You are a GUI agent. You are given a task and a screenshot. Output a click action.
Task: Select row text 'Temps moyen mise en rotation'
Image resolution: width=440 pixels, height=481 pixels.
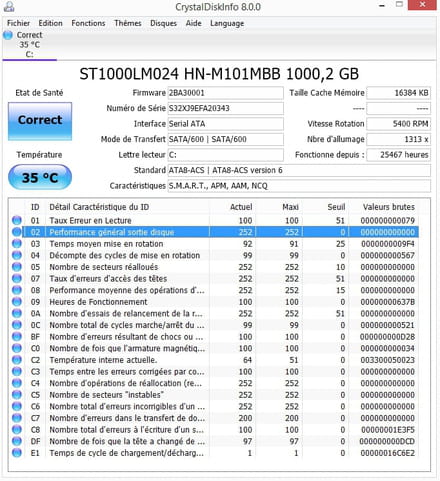106,244
